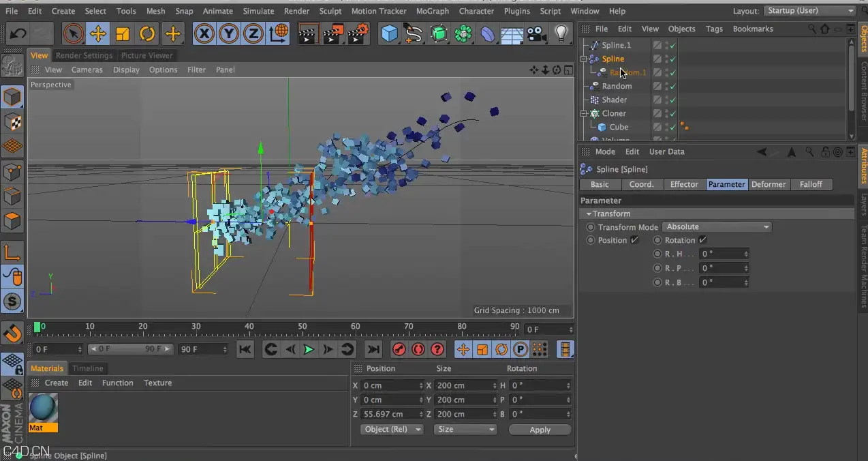Switch to the Effector tab

point(684,184)
